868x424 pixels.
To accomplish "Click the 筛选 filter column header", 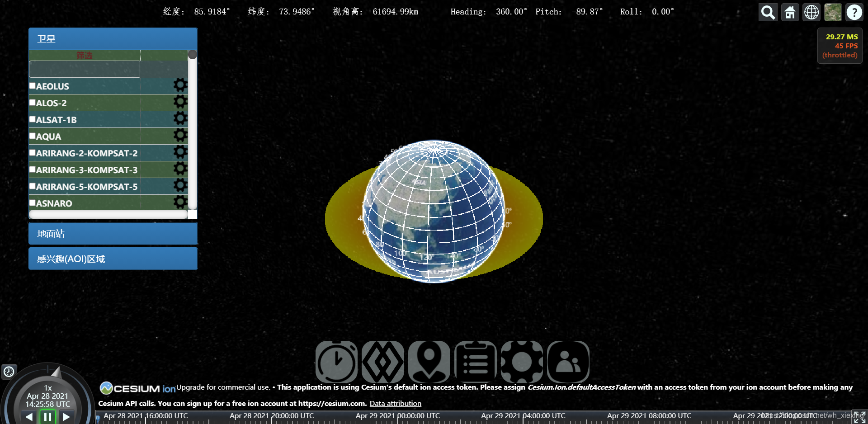I will coord(84,55).
